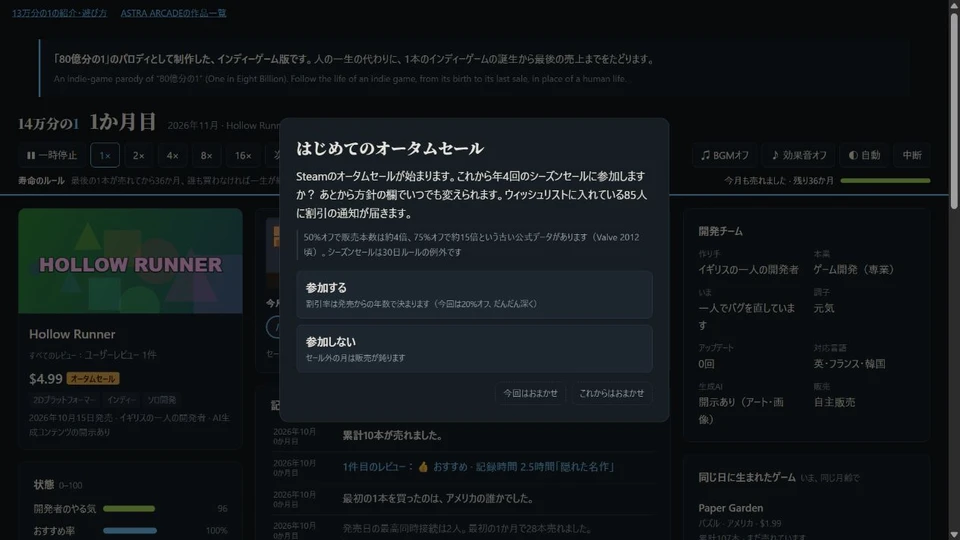Open the ASTRA ARCADEの作品一覧 link
The width and height of the screenshot is (960, 540).
click(x=173, y=13)
